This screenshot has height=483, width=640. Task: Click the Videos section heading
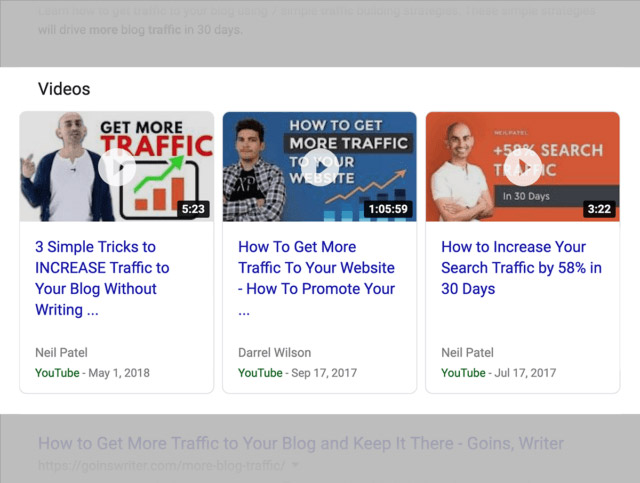64,89
